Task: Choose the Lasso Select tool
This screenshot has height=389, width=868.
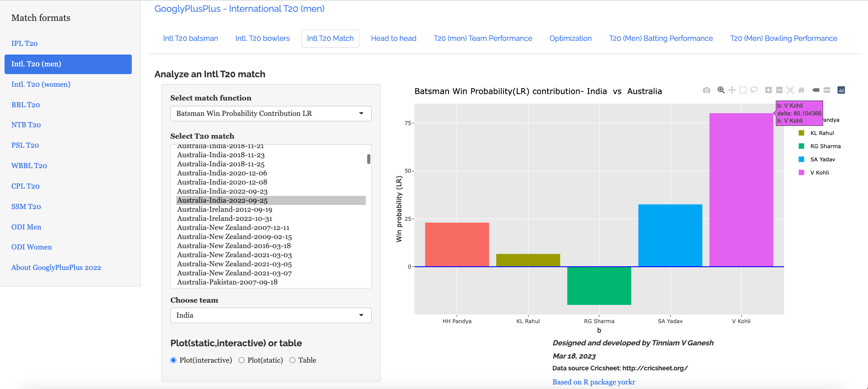Action: 753,90
